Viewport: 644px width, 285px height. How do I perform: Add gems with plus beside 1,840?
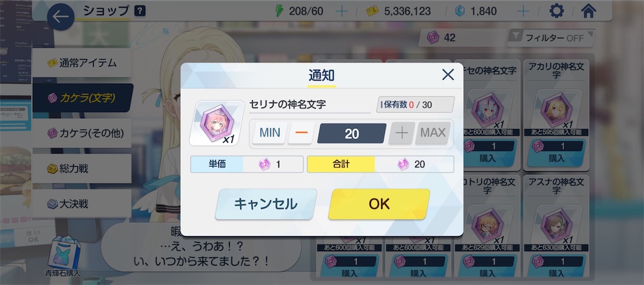pyautogui.click(x=523, y=11)
